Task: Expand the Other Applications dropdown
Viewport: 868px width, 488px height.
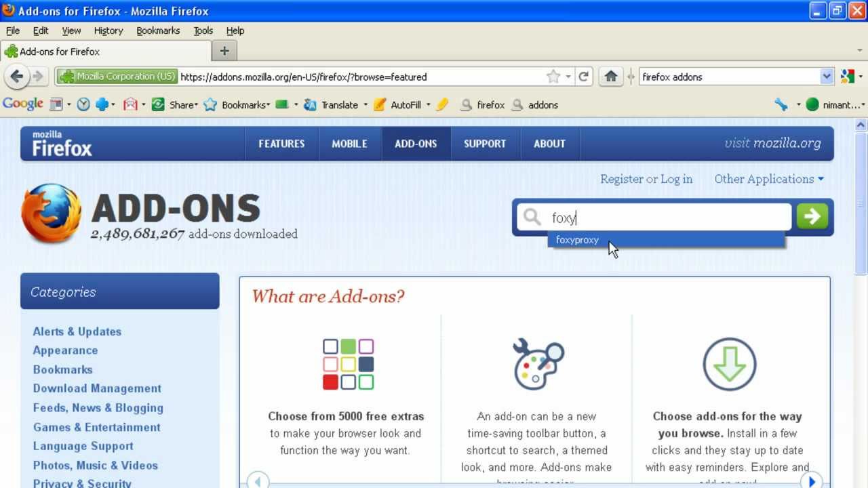Action: [769, 179]
